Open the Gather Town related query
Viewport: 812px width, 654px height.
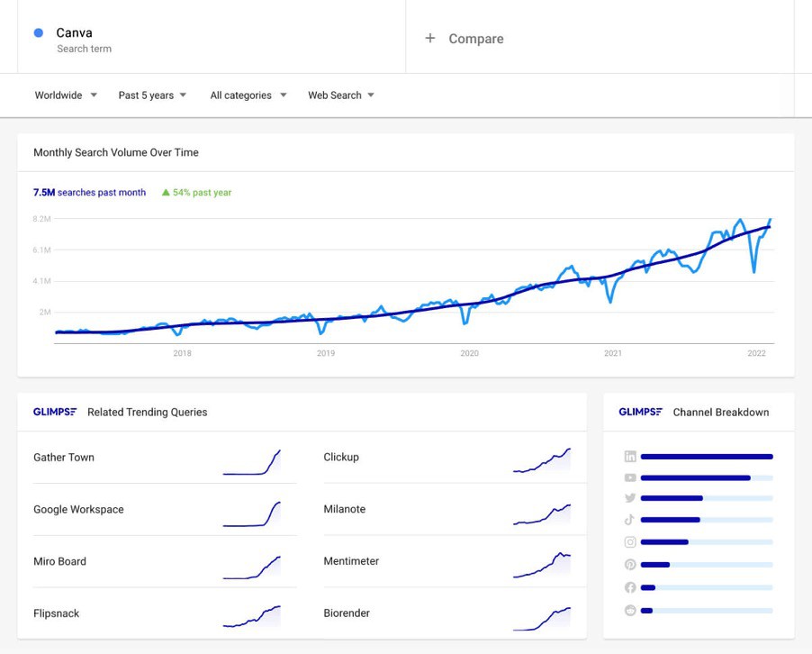pyautogui.click(x=64, y=458)
